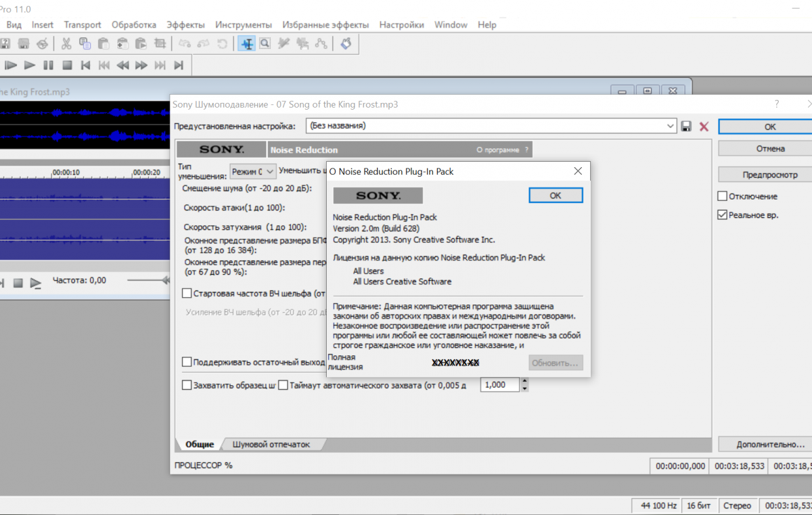This screenshot has height=515, width=812.
Task: Open the Insert menu
Action: [43, 25]
